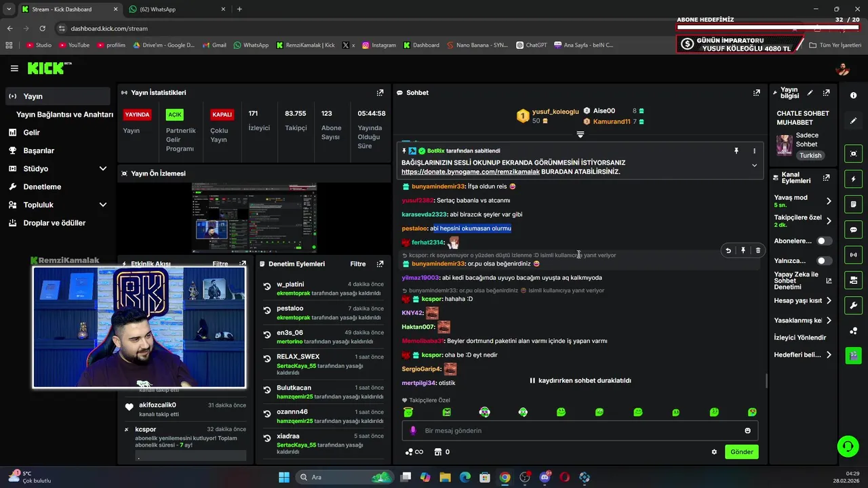Open Takipçilere özel options
Viewport: 868px width, 488px height.
click(803, 221)
